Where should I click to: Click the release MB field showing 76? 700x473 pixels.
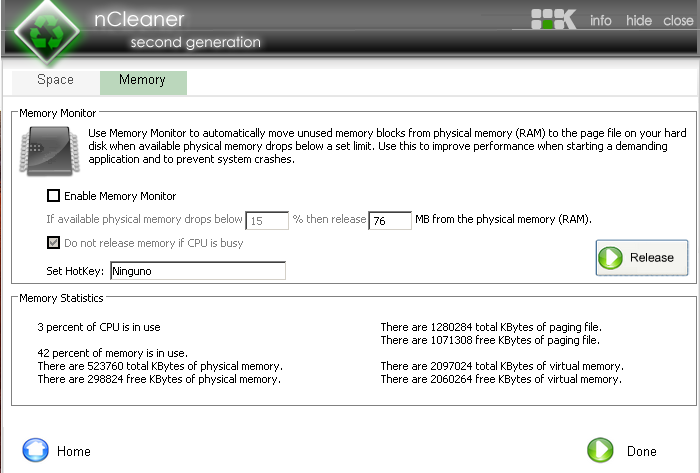pos(390,220)
